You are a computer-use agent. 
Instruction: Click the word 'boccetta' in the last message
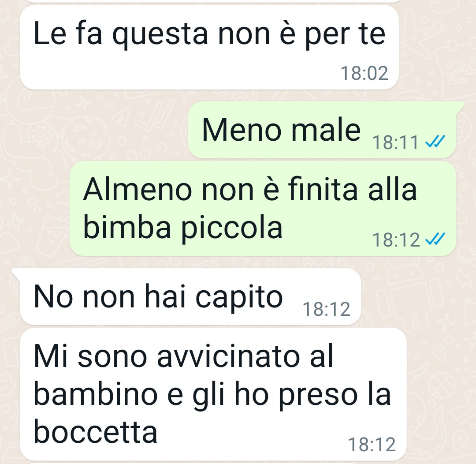point(96,431)
